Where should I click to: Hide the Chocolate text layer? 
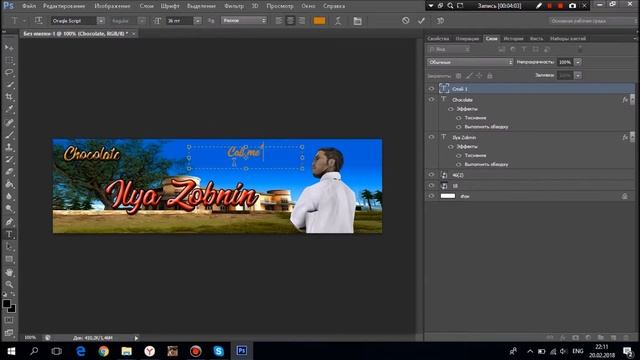431,100
